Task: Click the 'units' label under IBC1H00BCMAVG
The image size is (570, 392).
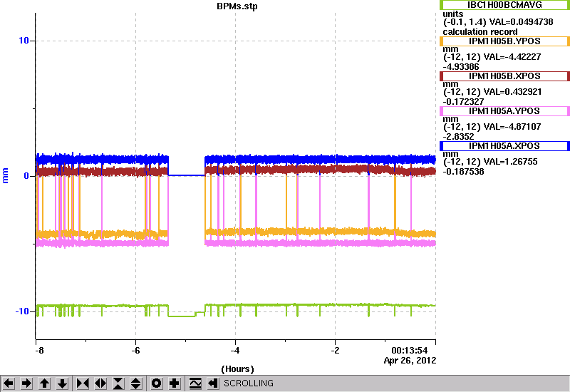Action: (x=453, y=14)
